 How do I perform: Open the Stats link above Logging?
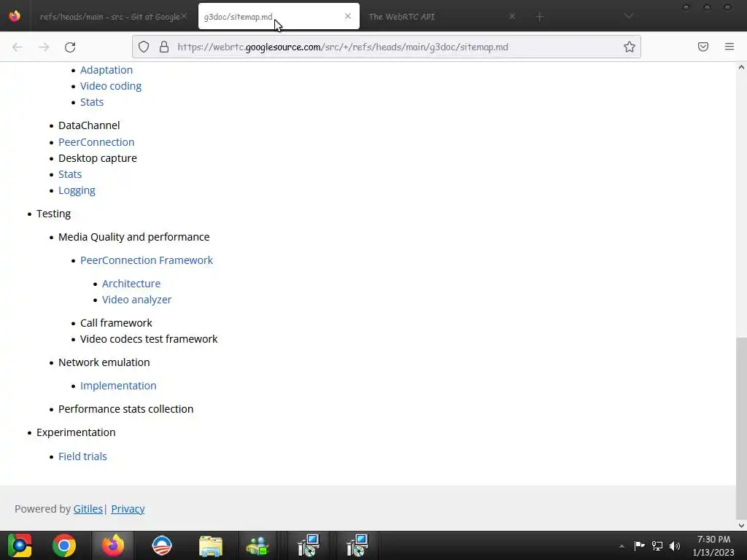tap(70, 174)
